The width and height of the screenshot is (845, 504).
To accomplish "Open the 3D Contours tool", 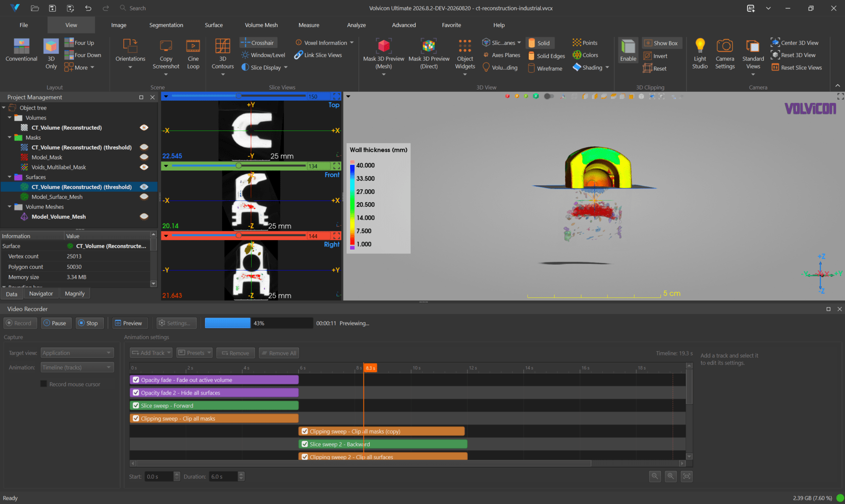I will pos(223,54).
